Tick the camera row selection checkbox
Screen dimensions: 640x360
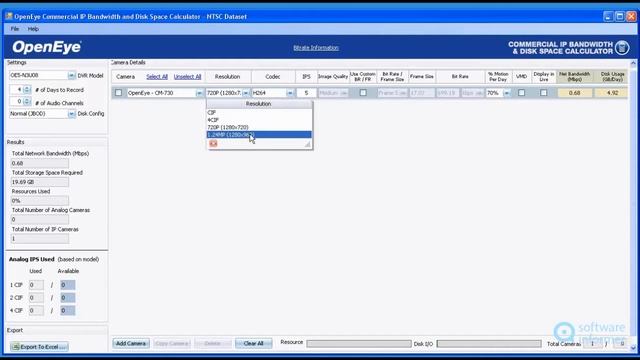[118, 93]
